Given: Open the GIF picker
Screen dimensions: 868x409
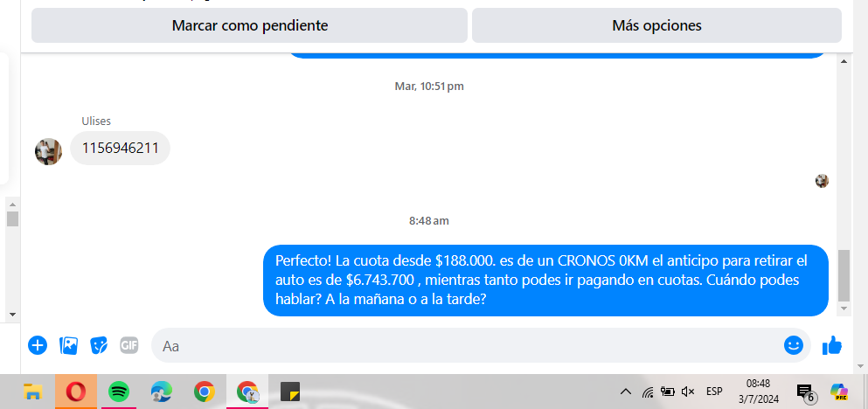Looking at the screenshot, I should (x=129, y=345).
